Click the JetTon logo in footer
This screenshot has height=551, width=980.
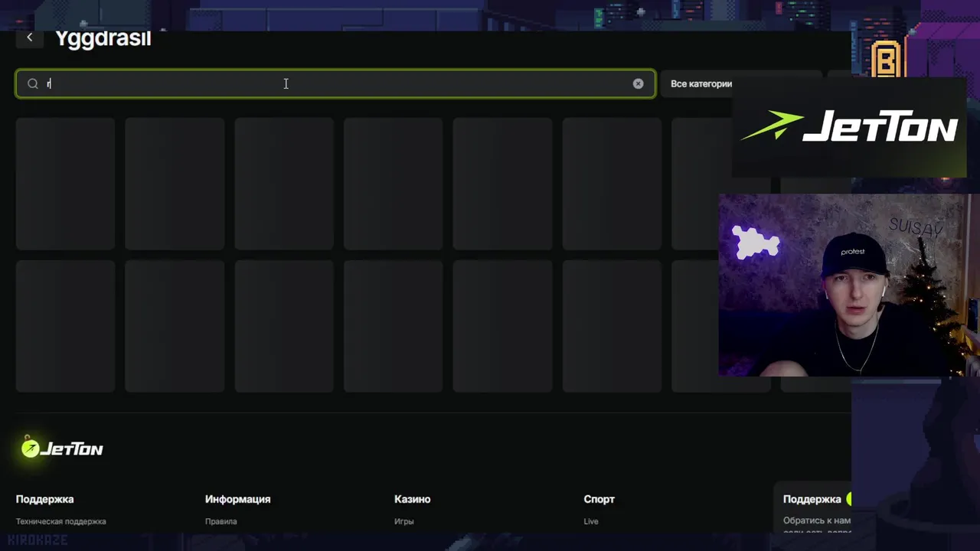62,448
